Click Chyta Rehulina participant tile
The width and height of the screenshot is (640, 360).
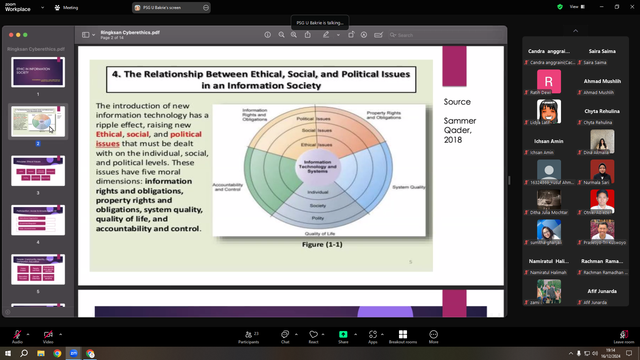602,111
